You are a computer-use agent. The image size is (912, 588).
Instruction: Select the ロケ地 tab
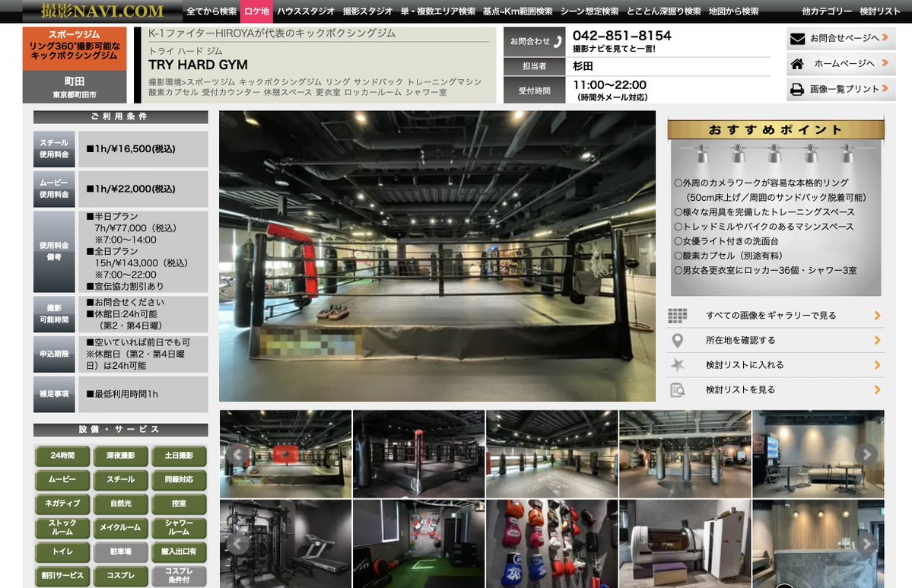click(256, 11)
